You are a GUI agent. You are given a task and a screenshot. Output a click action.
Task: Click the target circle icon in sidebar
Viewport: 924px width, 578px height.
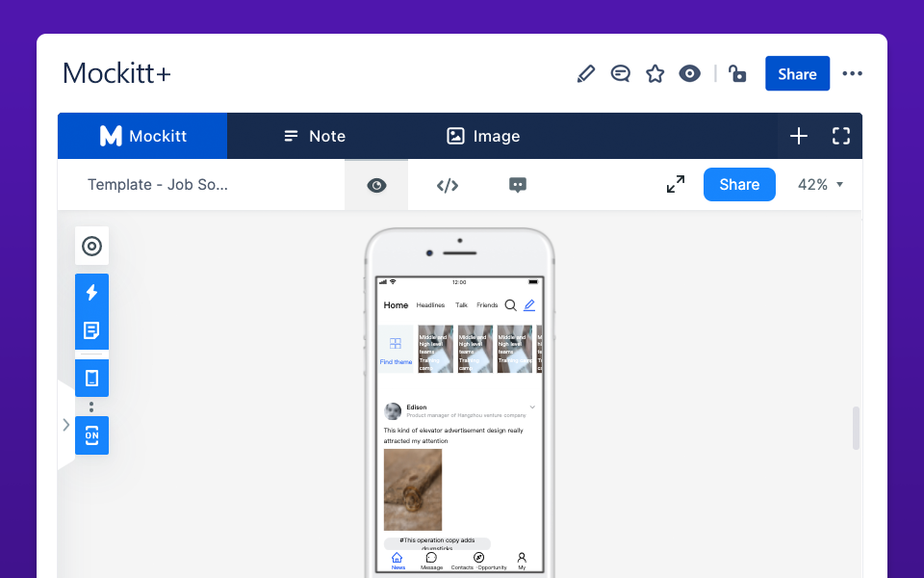pos(92,246)
